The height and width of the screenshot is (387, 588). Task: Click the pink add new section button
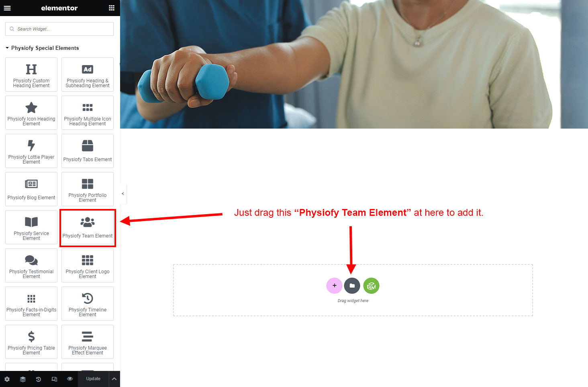334,286
